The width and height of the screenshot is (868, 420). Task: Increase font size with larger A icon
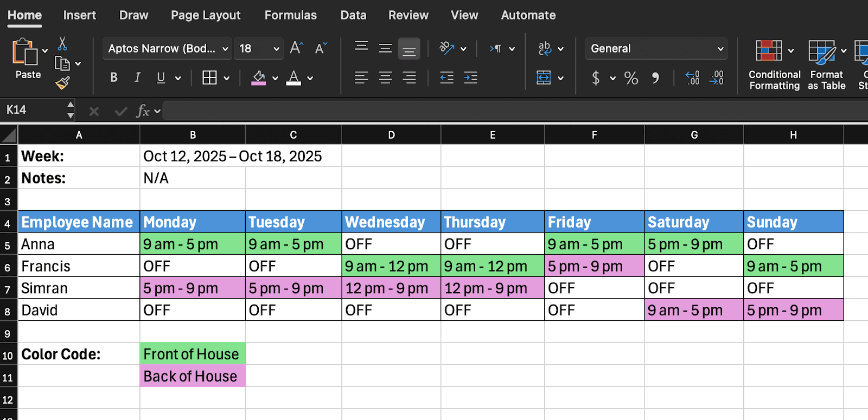pos(296,48)
